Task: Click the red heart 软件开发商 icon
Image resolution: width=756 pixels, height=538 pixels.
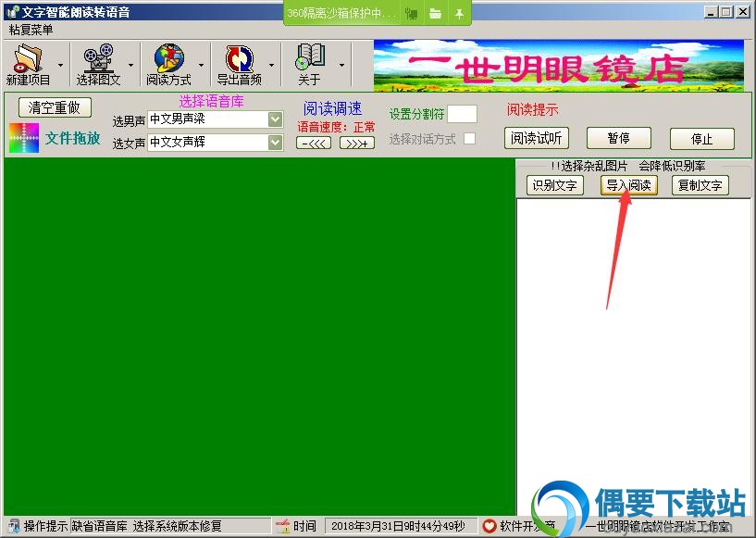Action: [490, 526]
